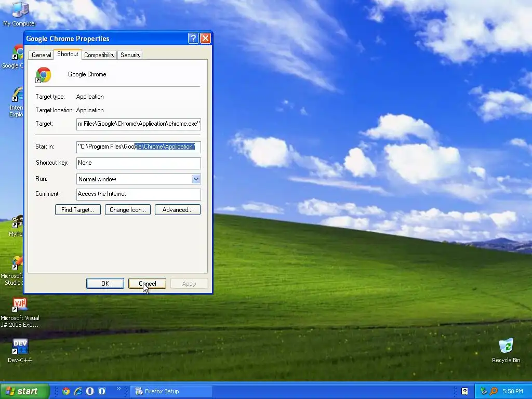
Task: Open the General tab
Action: pyautogui.click(x=42, y=55)
